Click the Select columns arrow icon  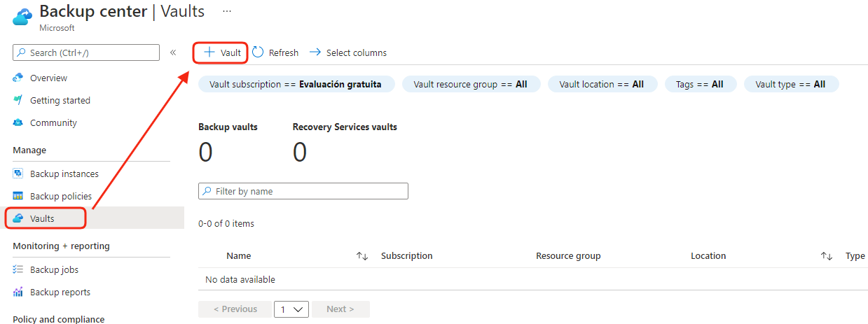[315, 52]
